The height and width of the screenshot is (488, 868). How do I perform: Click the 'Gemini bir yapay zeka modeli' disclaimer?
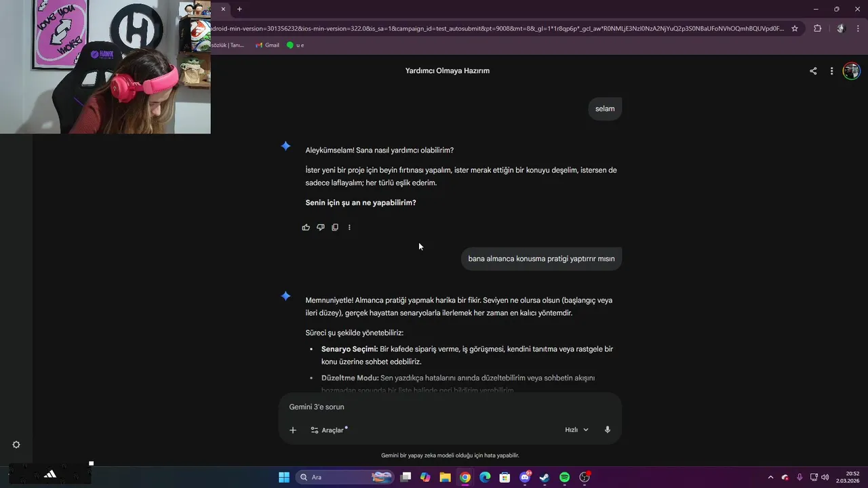pos(450,455)
